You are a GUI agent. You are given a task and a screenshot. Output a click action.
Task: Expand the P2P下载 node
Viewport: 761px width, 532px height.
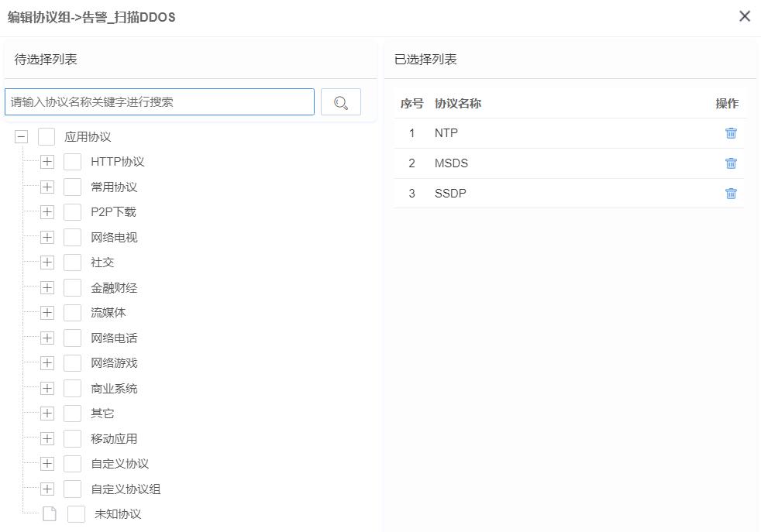(47, 212)
